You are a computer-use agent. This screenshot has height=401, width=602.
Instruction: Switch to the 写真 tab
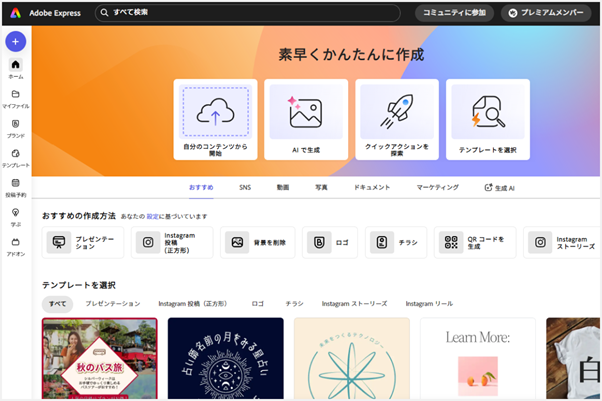pyautogui.click(x=321, y=187)
